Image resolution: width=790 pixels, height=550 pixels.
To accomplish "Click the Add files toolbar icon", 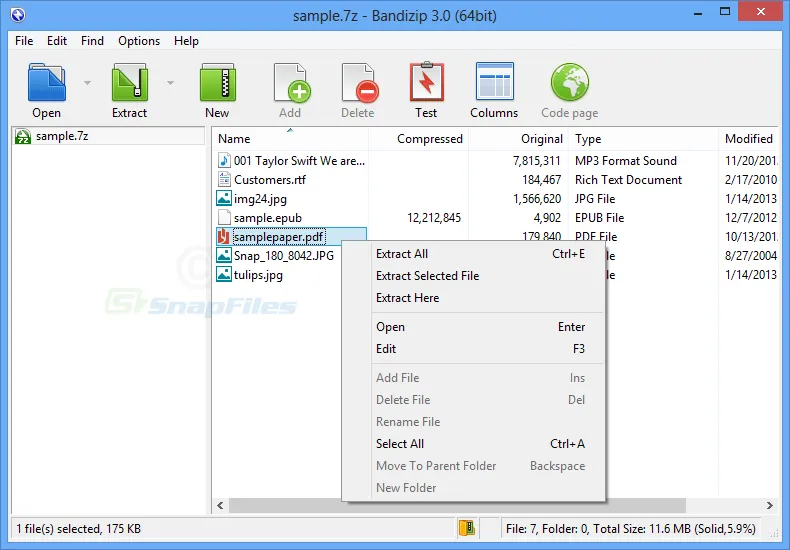I will 292,82.
